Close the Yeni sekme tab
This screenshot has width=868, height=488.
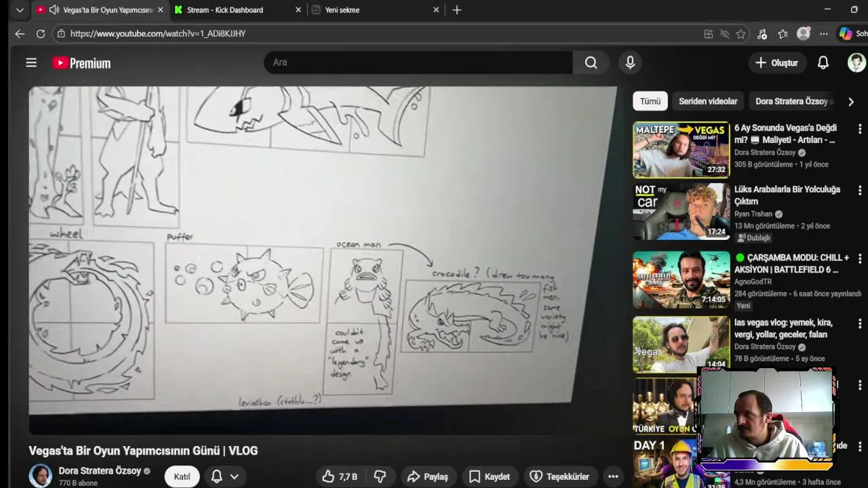(436, 10)
